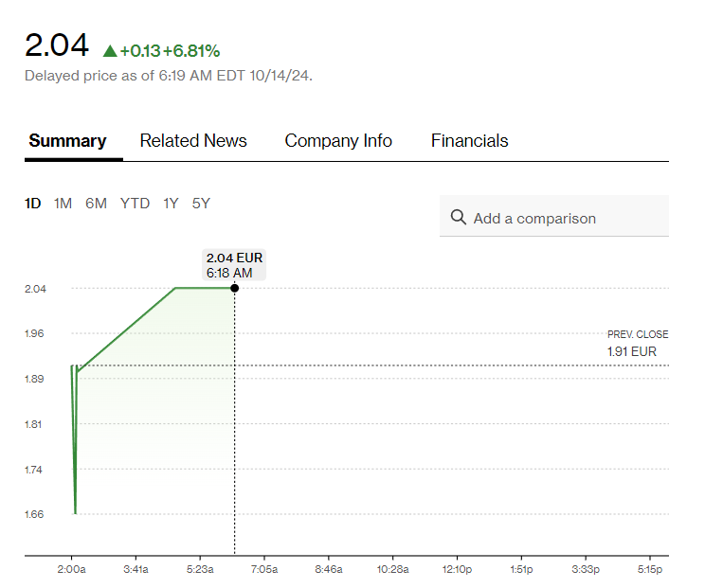705x588 pixels.
Task: Click the delayed price timestamp text
Action: [168, 76]
